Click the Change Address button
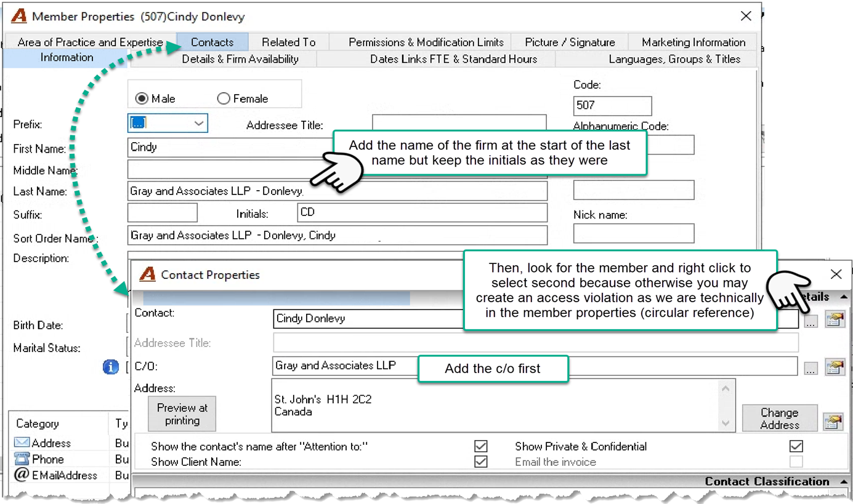 point(779,418)
